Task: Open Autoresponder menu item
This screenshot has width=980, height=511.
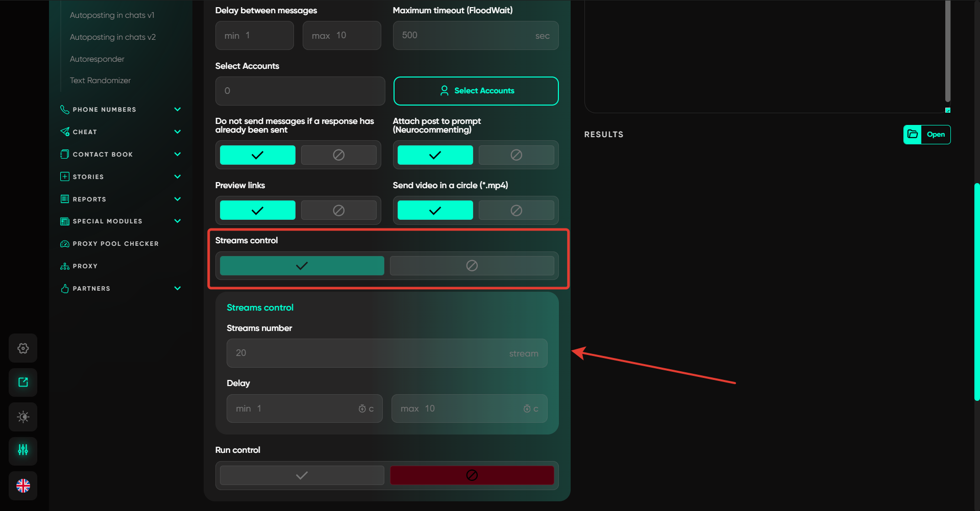Action: pos(97,59)
